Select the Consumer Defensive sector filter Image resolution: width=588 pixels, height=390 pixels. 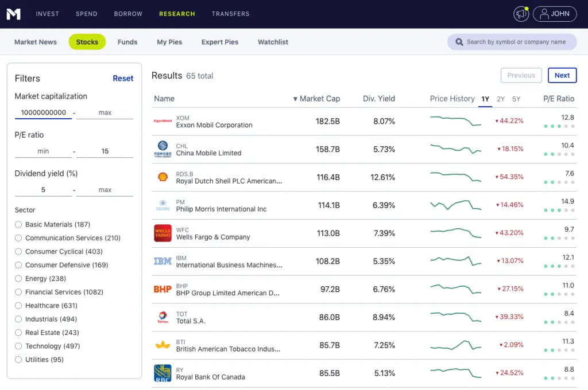(18, 265)
